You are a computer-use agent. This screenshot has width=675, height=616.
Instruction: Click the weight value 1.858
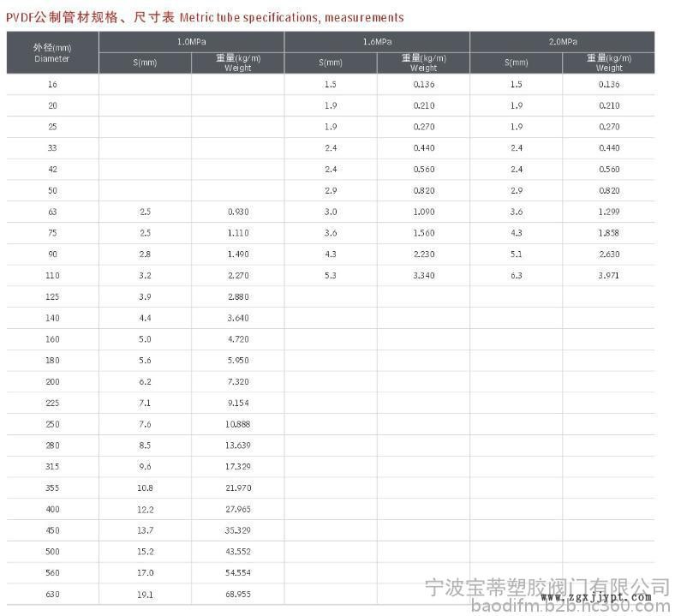point(608,233)
